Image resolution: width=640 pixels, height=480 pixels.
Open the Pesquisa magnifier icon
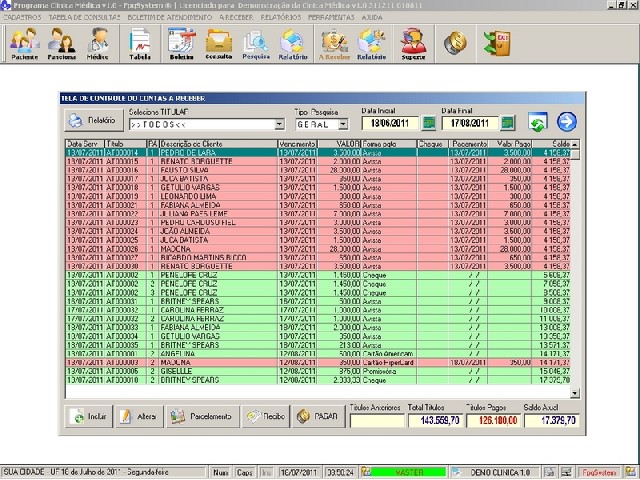point(256,43)
